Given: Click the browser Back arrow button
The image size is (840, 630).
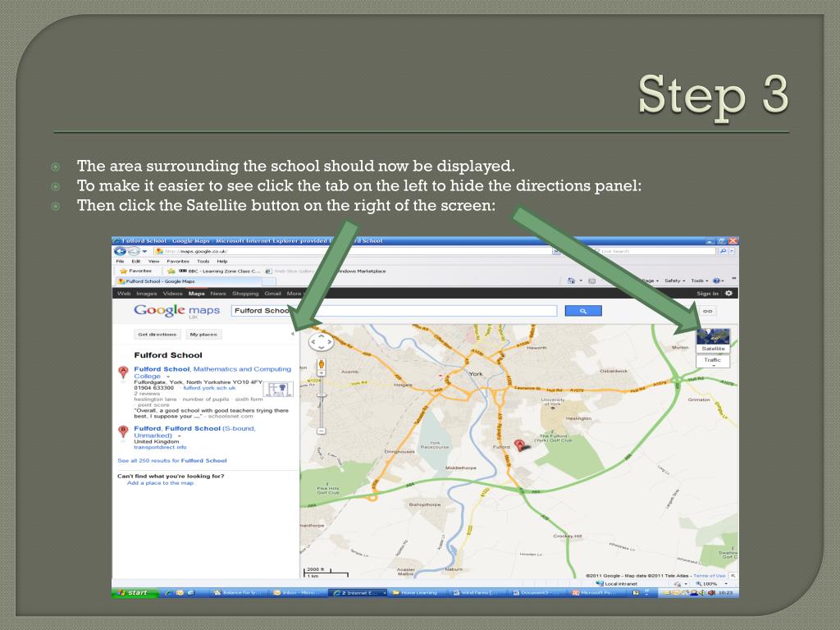Looking at the screenshot, I should coord(121,251).
